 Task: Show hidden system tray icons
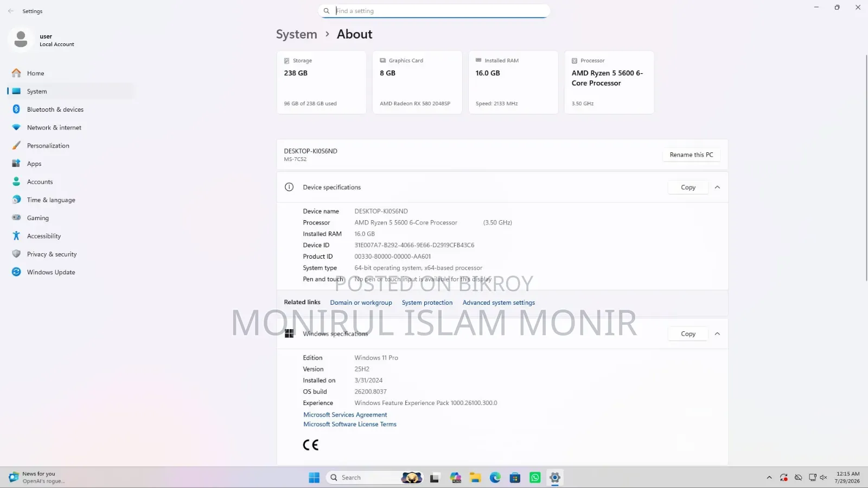pos(769,478)
